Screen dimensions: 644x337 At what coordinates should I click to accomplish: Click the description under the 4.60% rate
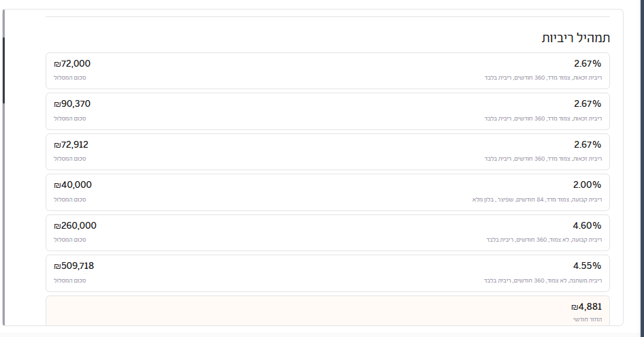pos(543,240)
